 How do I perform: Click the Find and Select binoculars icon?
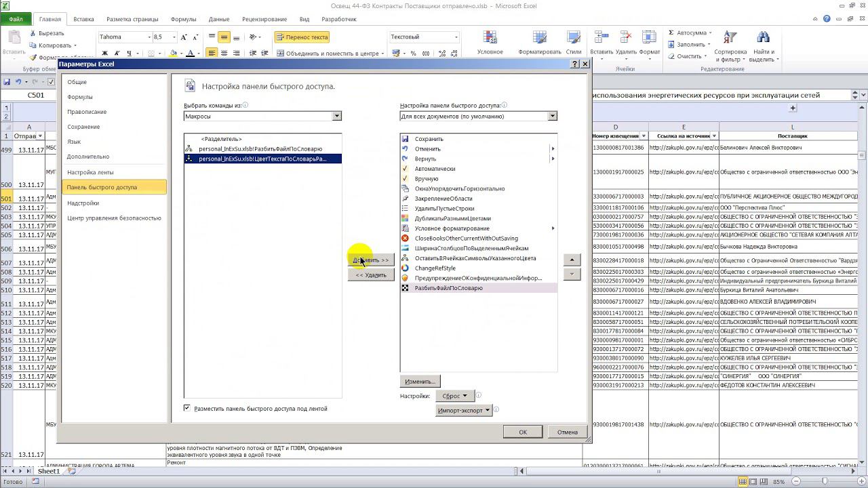point(763,38)
